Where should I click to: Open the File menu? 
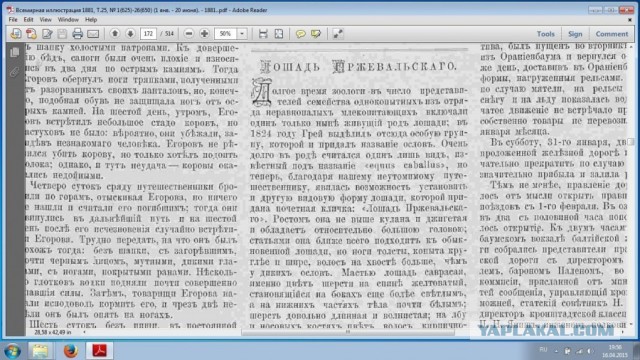tap(13, 20)
